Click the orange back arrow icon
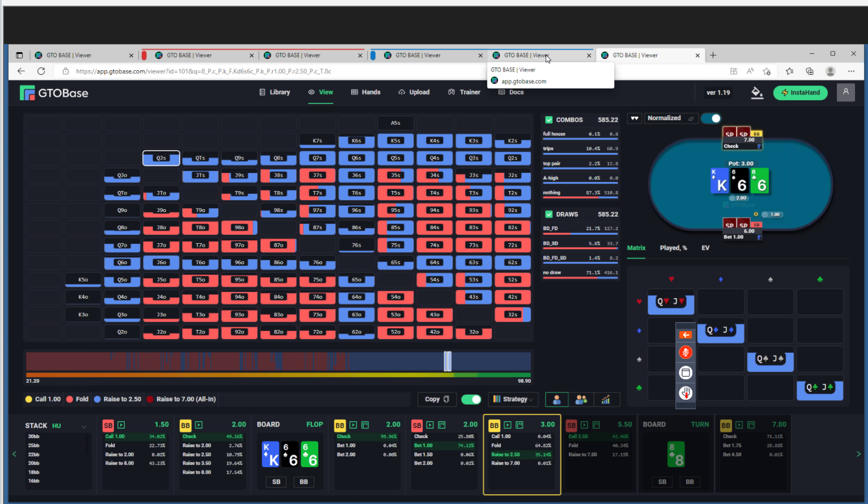This screenshot has height=504, width=868. [686, 335]
